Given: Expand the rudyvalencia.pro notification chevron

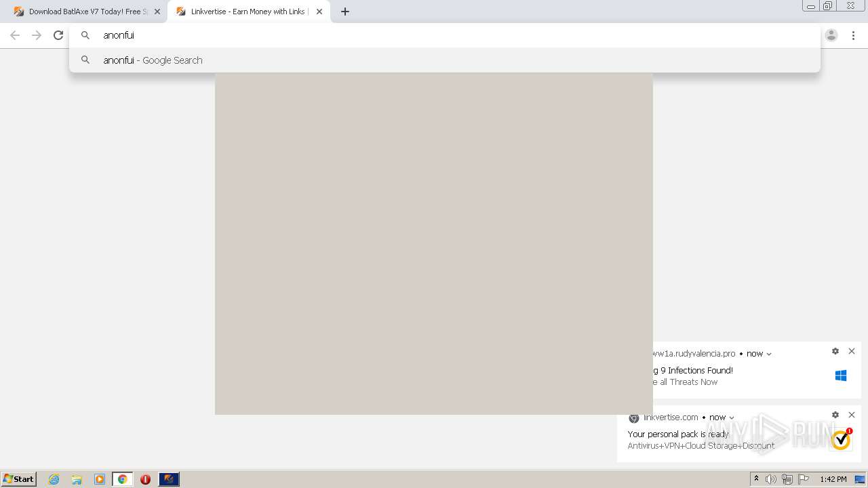Looking at the screenshot, I should point(769,354).
